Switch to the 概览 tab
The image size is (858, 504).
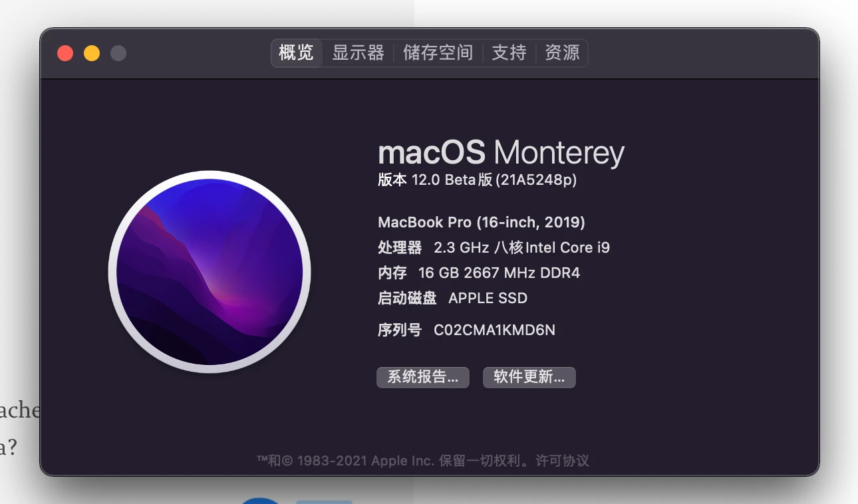point(297,53)
